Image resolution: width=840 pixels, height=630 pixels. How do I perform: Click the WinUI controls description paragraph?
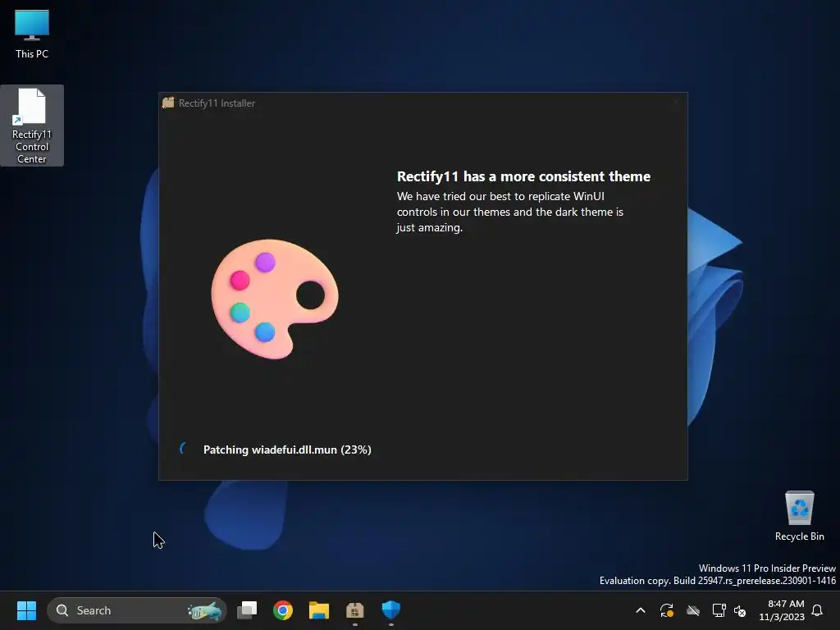click(x=510, y=212)
